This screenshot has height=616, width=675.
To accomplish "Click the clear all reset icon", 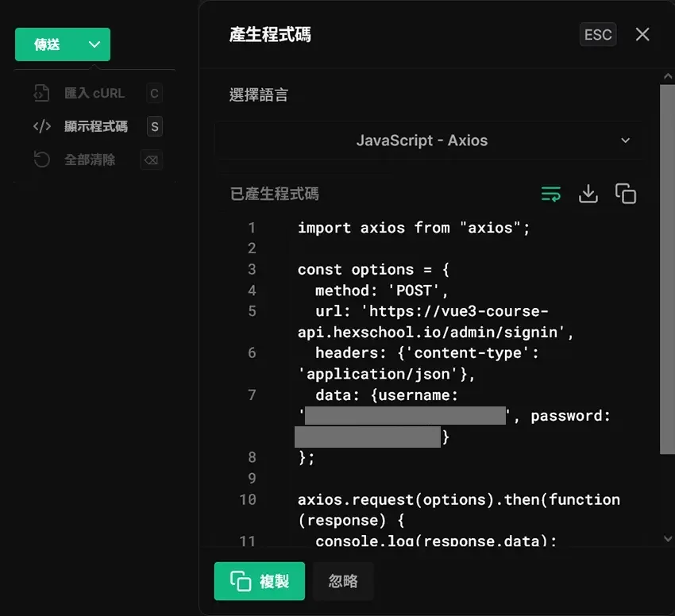I will click(41, 160).
